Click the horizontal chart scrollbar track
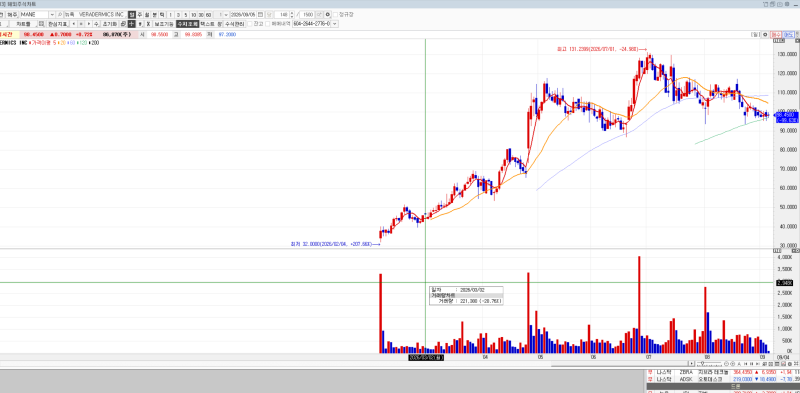 click(x=344, y=363)
